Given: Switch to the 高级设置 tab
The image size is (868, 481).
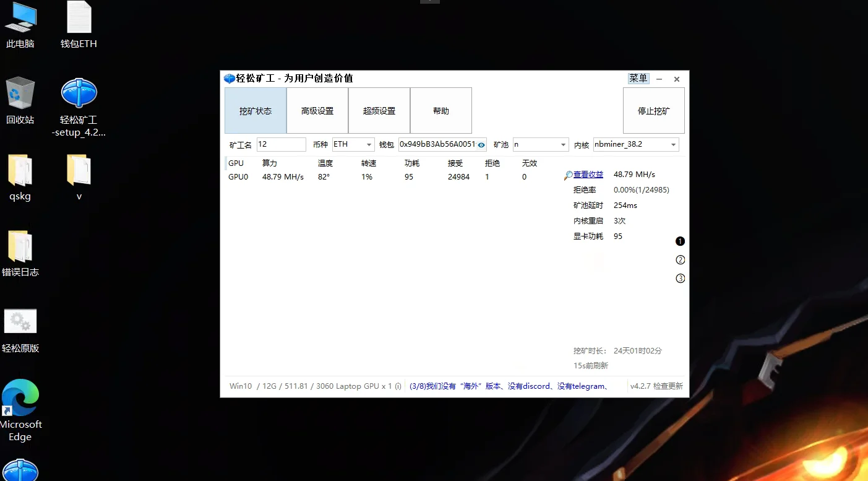Looking at the screenshot, I should point(317,111).
